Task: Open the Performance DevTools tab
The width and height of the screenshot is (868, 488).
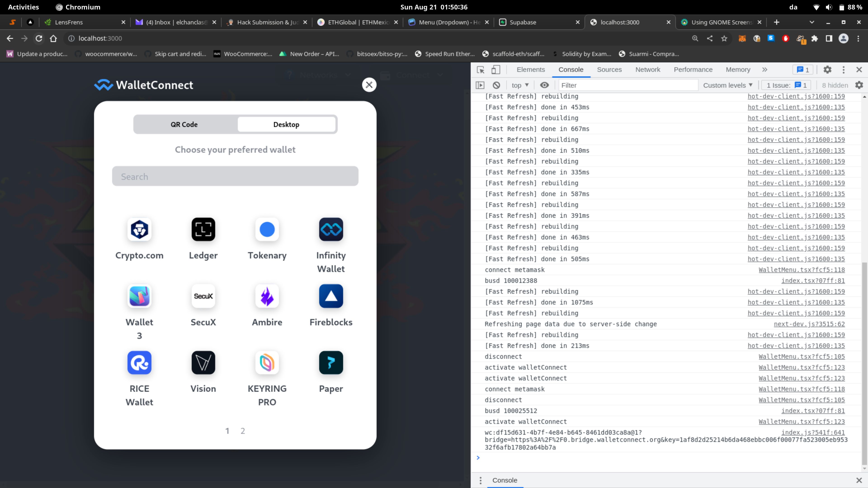Action: click(x=693, y=70)
